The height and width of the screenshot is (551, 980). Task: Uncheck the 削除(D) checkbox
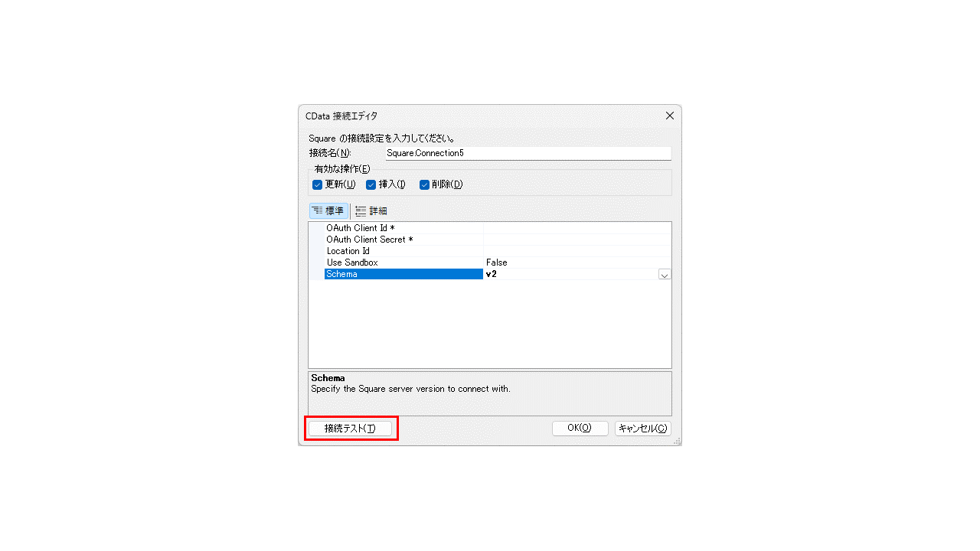424,184
